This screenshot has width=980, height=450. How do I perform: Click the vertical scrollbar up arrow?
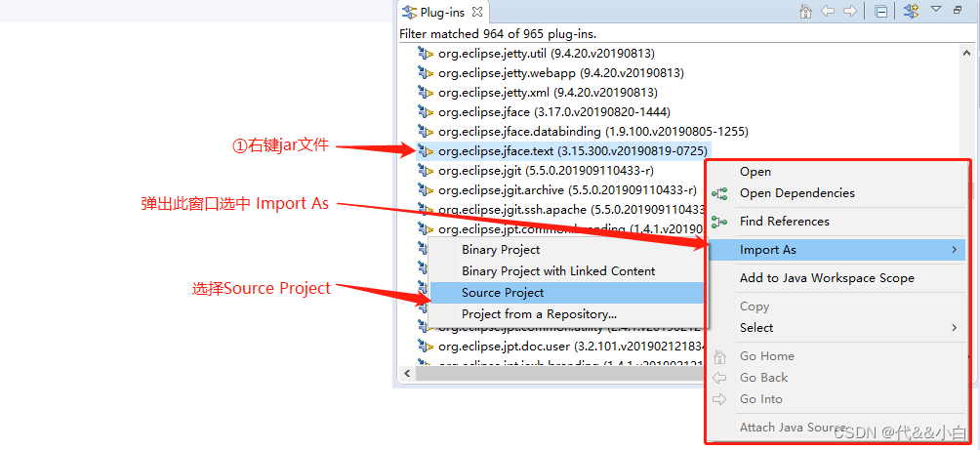point(967,54)
